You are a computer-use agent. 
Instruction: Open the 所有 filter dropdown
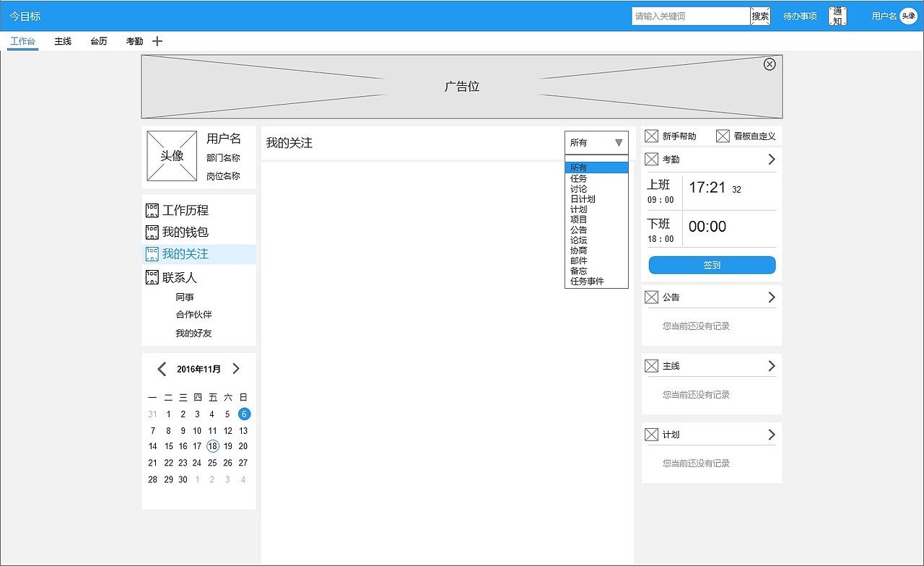click(596, 143)
